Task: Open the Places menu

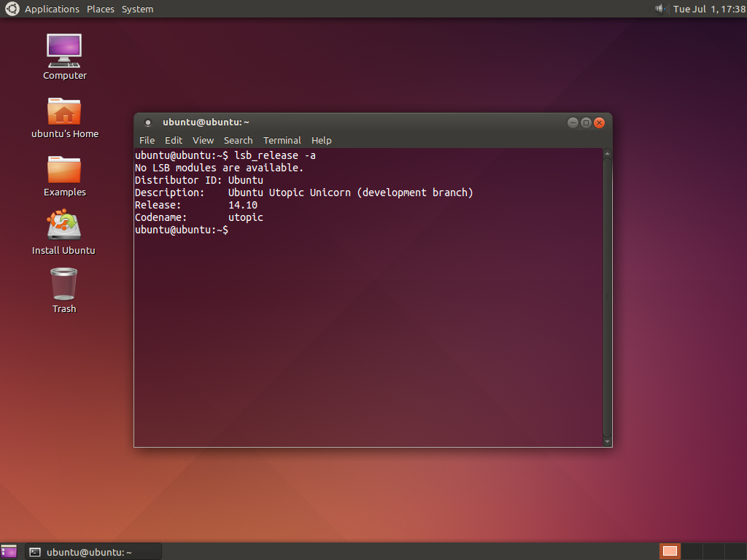Action: click(100, 9)
